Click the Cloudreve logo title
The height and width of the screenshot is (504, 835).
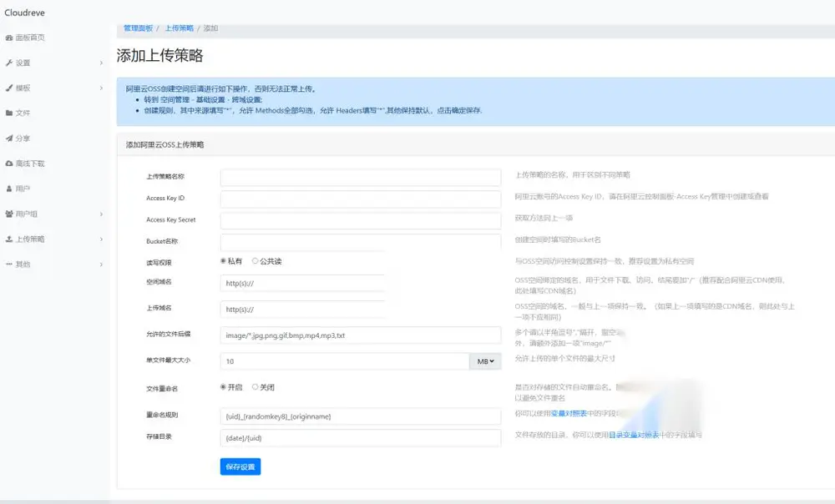24,13
